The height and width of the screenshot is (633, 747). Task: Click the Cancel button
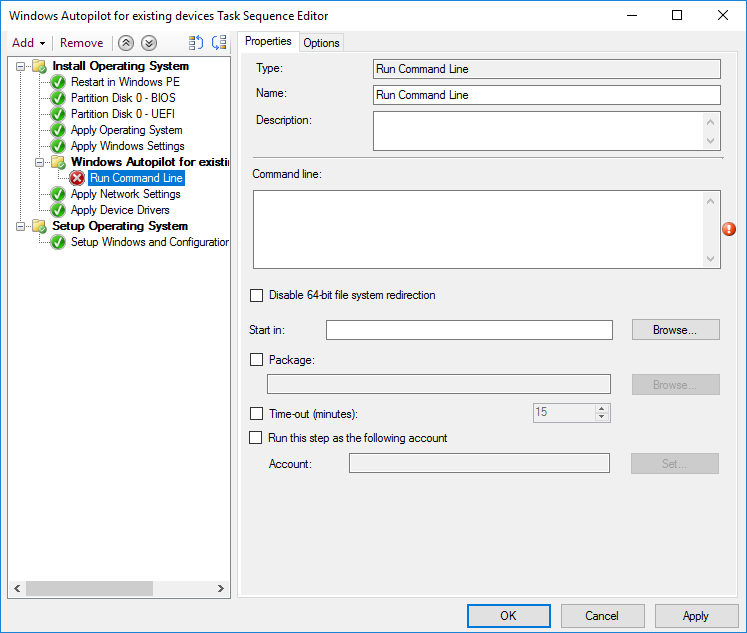(602, 616)
